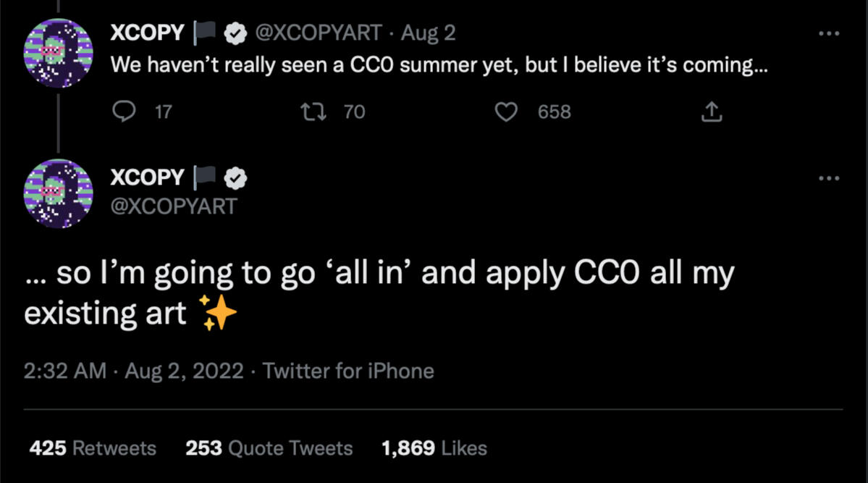Open @XCOPYART handle under main tweet name
The width and height of the screenshot is (868, 483).
(173, 206)
